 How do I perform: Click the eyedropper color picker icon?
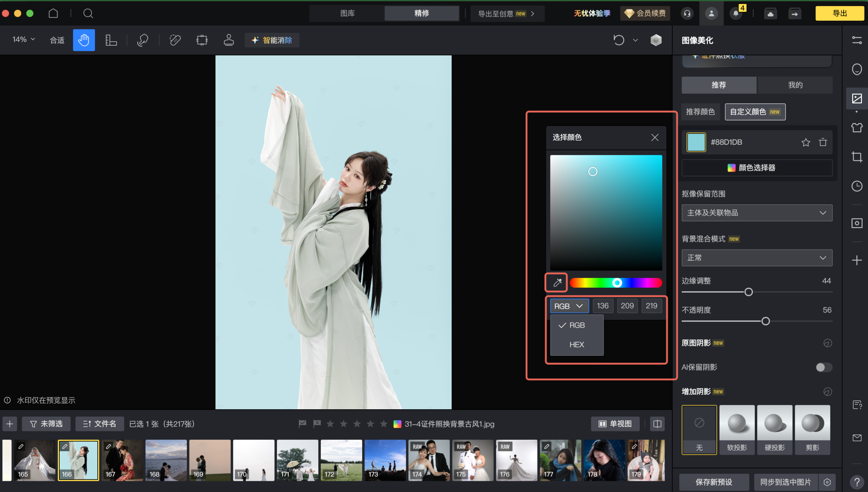(557, 283)
